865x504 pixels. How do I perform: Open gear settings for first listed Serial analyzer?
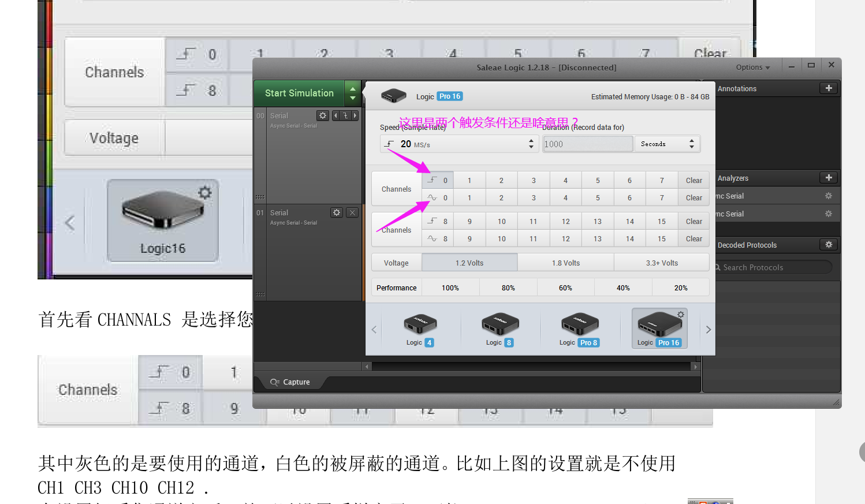[829, 196]
